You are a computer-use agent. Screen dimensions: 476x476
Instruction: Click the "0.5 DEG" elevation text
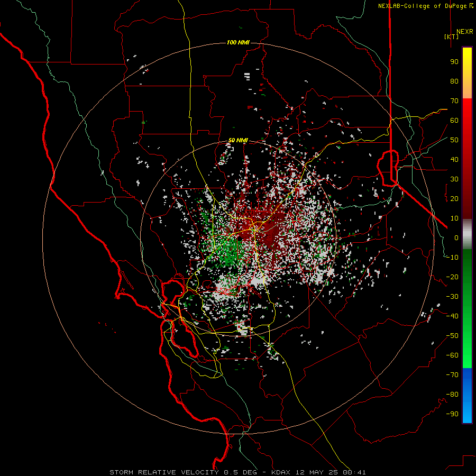coord(241,472)
